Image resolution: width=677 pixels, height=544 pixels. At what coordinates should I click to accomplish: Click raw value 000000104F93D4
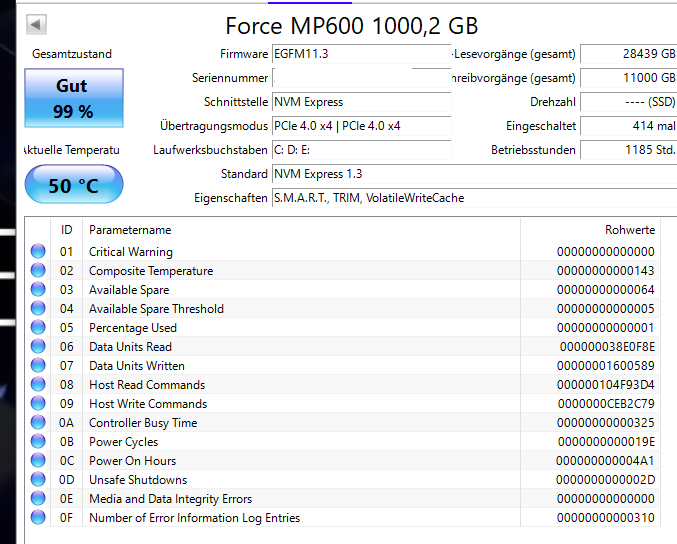(x=606, y=385)
